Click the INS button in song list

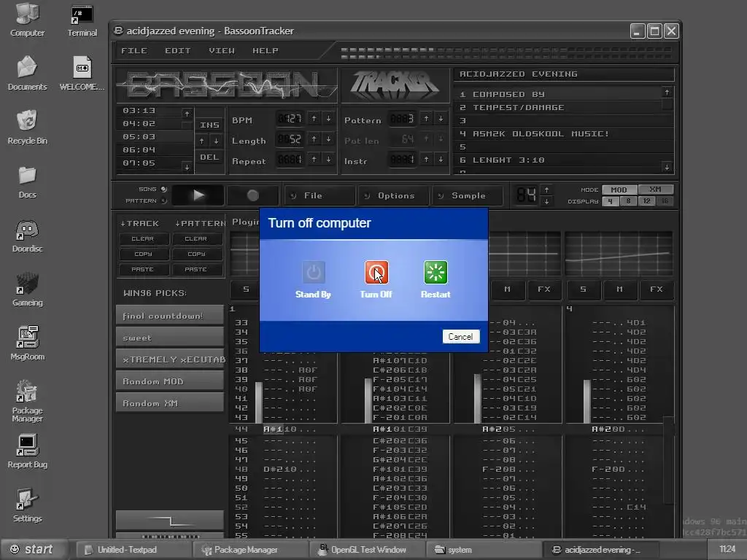click(209, 125)
